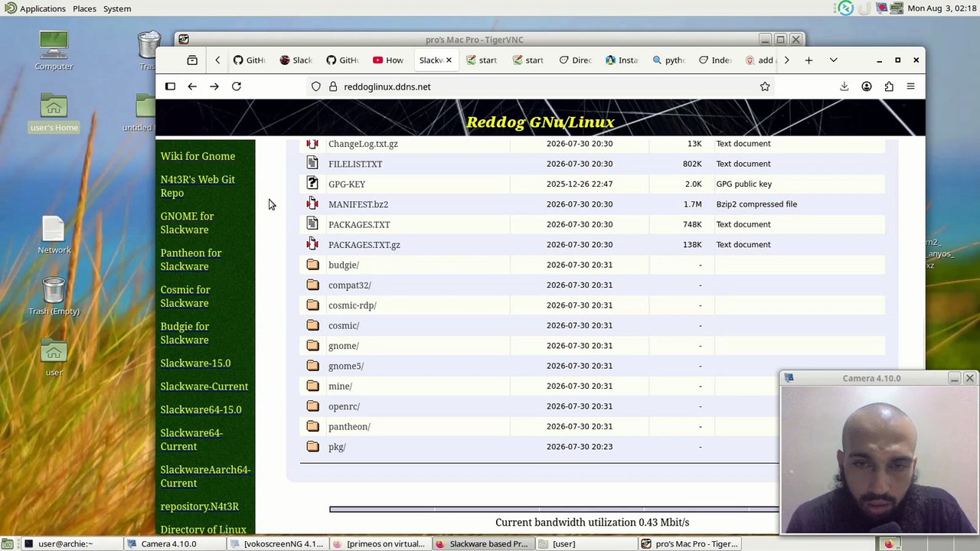Open the System menu
This screenshot has width=980, height=551.
point(117,8)
